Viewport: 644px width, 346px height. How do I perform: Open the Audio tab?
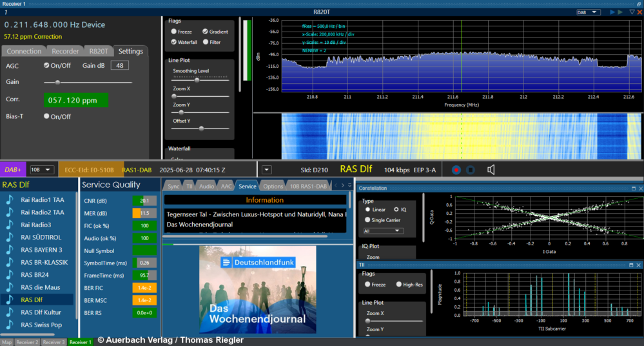(x=206, y=186)
